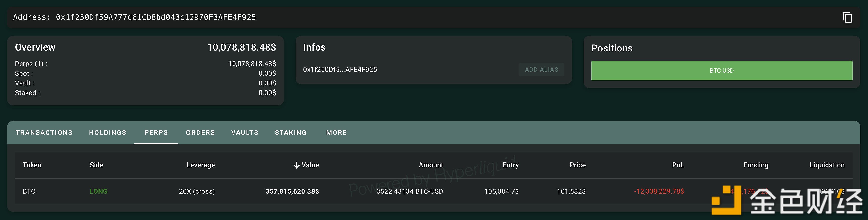The image size is (868, 220).
Task: Sort positions by Leverage header
Action: [x=200, y=165]
